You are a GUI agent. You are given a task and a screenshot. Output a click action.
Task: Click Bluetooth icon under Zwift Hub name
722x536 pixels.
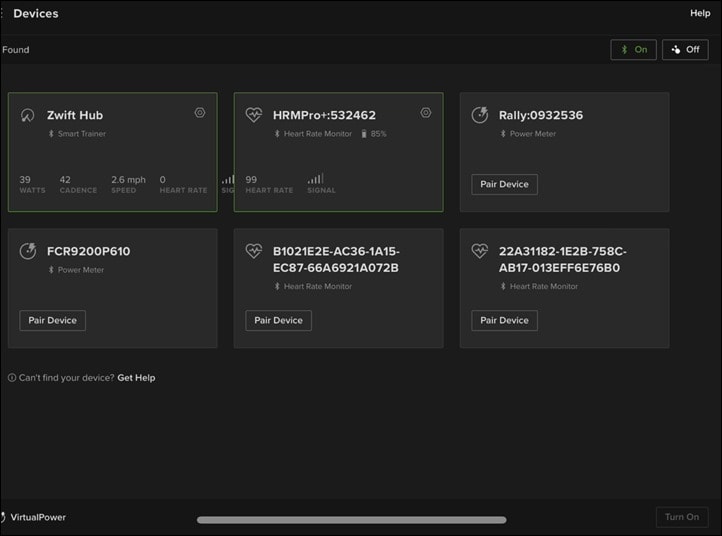point(51,134)
